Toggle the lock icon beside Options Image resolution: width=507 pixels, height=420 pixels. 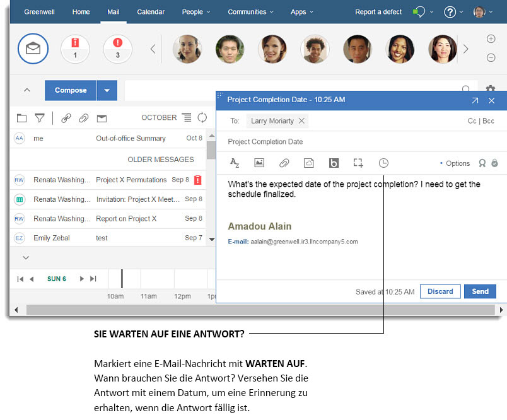click(495, 163)
